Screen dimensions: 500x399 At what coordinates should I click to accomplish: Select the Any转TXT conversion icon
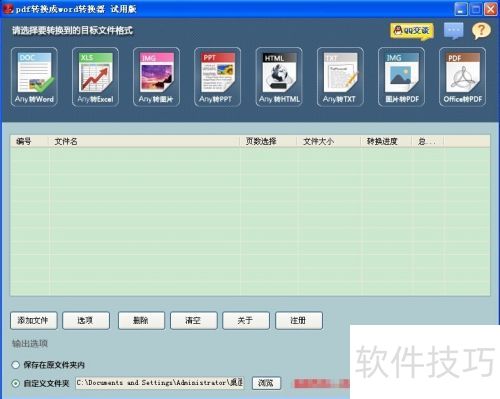(x=340, y=77)
